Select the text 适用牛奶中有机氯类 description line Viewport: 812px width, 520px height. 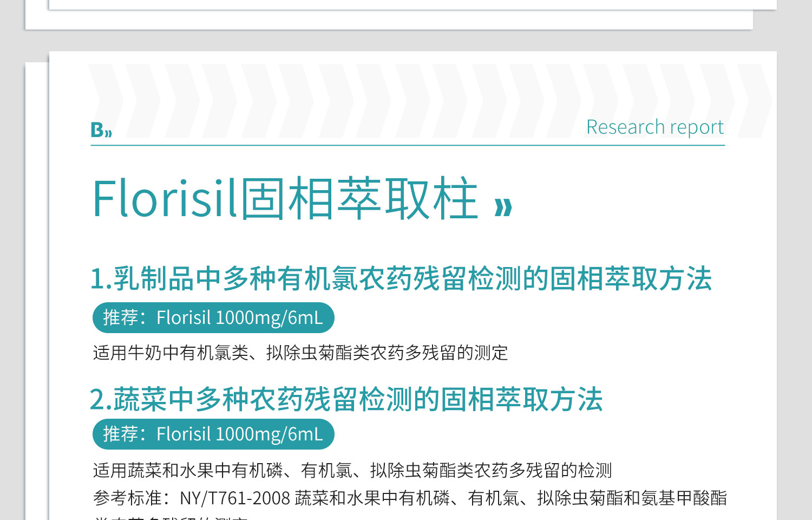click(300, 353)
